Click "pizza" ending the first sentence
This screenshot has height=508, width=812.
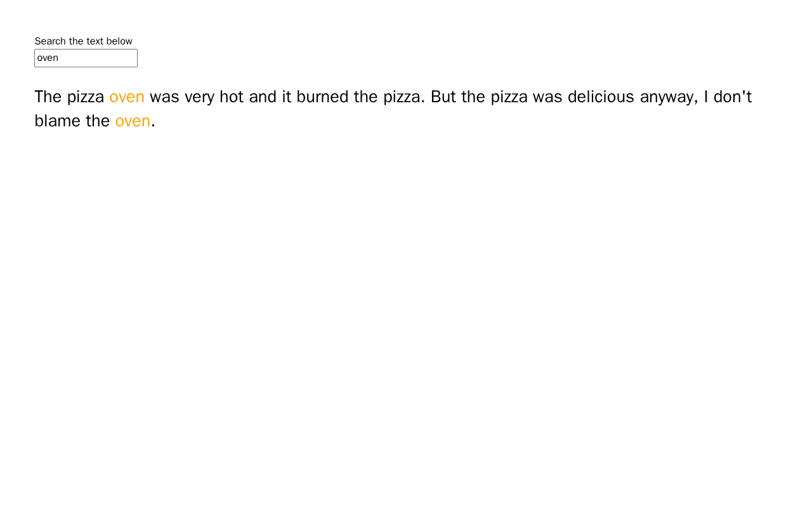pos(402,97)
